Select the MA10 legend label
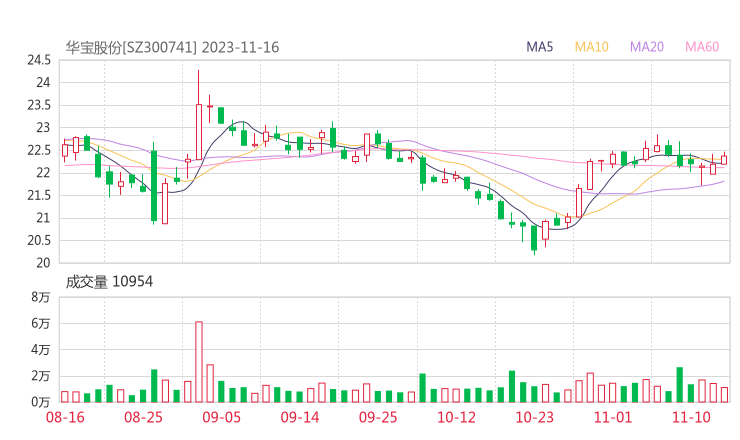 point(591,47)
